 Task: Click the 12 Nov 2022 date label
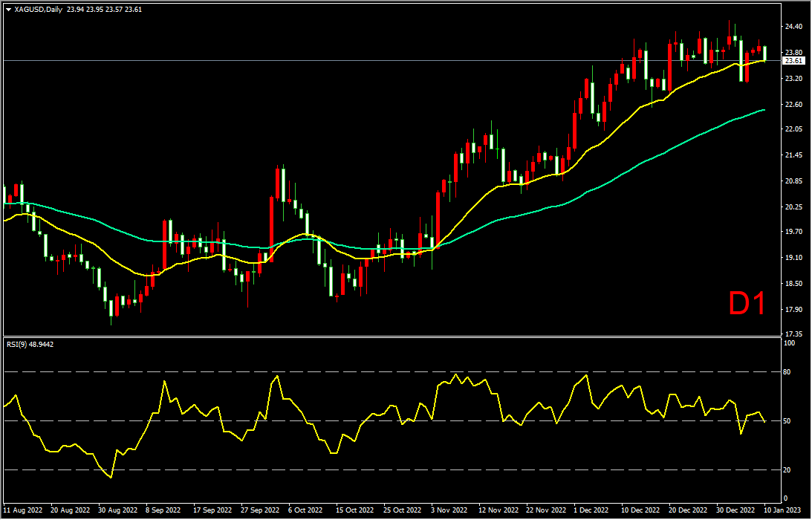tap(498, 510)
